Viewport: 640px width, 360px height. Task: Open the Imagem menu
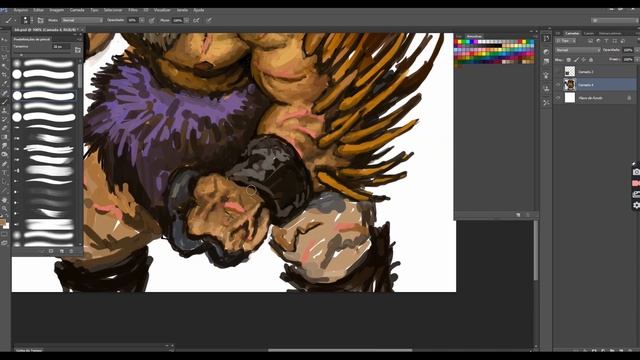point(56,10)
